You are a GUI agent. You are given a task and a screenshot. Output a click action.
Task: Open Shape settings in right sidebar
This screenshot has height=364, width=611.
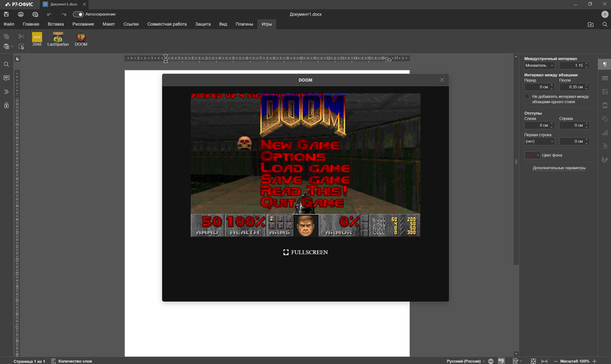(605, 119)
